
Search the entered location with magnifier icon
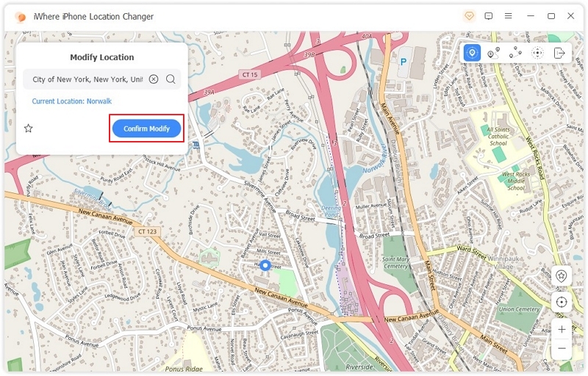point(171,79)
